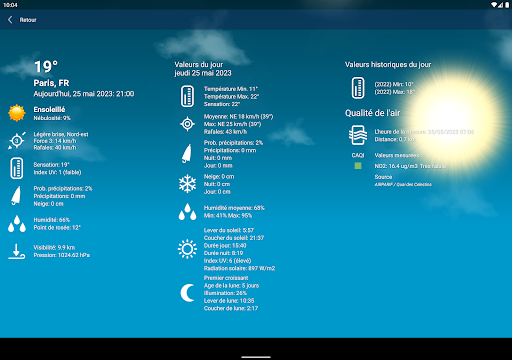The width and height of the screenshot is (512, 360).
Task: Tap the Point de rosée: 12° text
Action: pyautogui.click(x=57, y=228)
